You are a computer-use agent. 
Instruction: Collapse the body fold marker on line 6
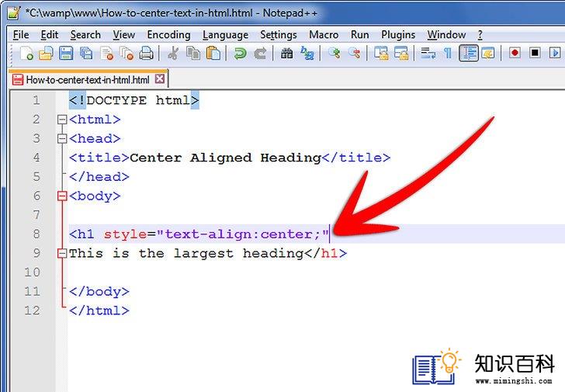click(62, 196)
